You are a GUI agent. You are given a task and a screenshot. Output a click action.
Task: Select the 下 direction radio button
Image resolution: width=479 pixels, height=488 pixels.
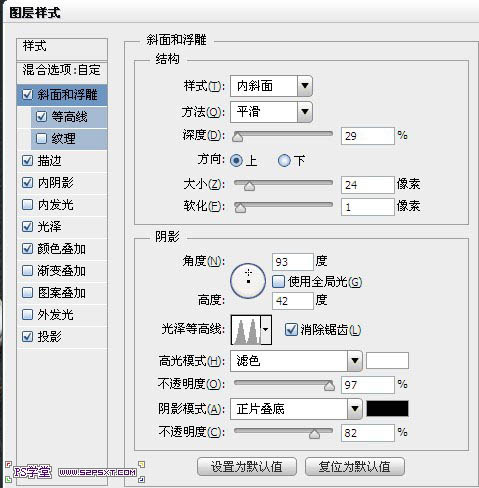click(x=284, y=161)
